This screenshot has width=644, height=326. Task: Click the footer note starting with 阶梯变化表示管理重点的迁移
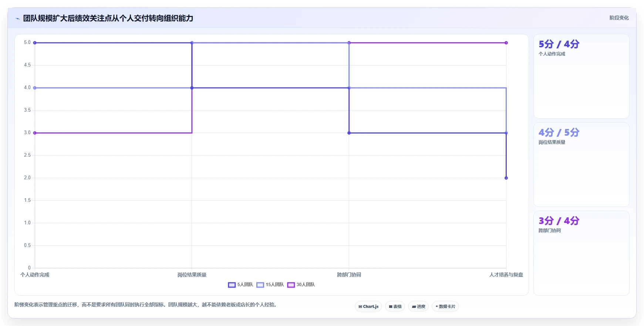click(x=146, y=305)
